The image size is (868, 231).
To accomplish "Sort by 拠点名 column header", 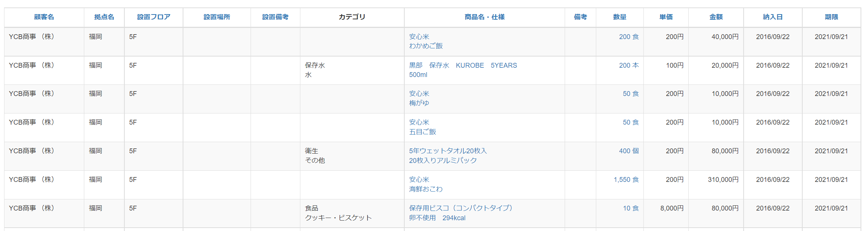I will tap(104, 17).
